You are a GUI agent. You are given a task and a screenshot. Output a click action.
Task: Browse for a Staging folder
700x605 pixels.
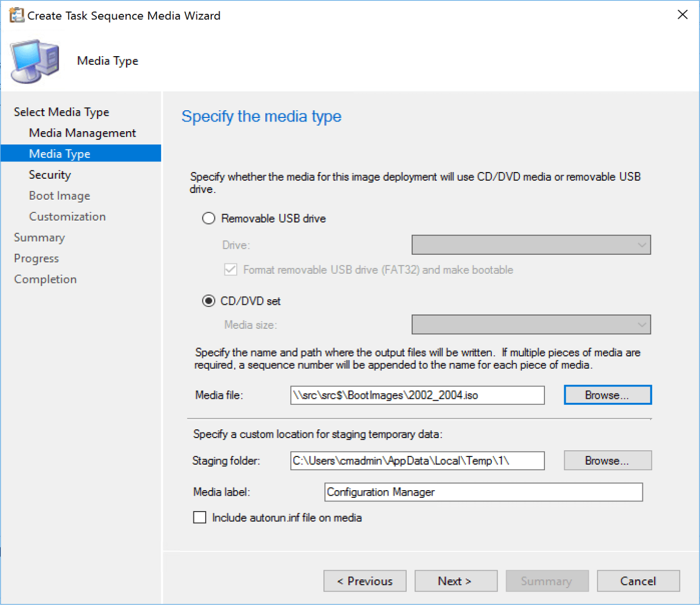[x=607, y=460]
